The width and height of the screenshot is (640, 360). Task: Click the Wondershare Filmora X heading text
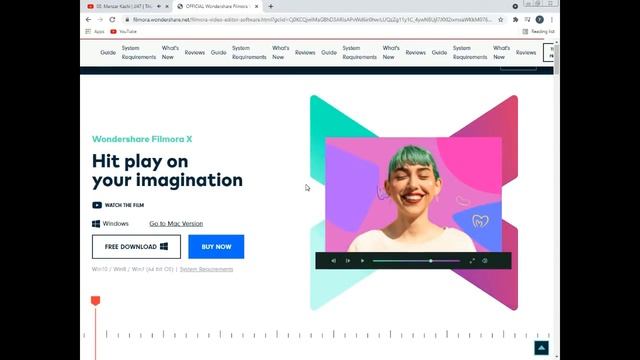(142, 139)
